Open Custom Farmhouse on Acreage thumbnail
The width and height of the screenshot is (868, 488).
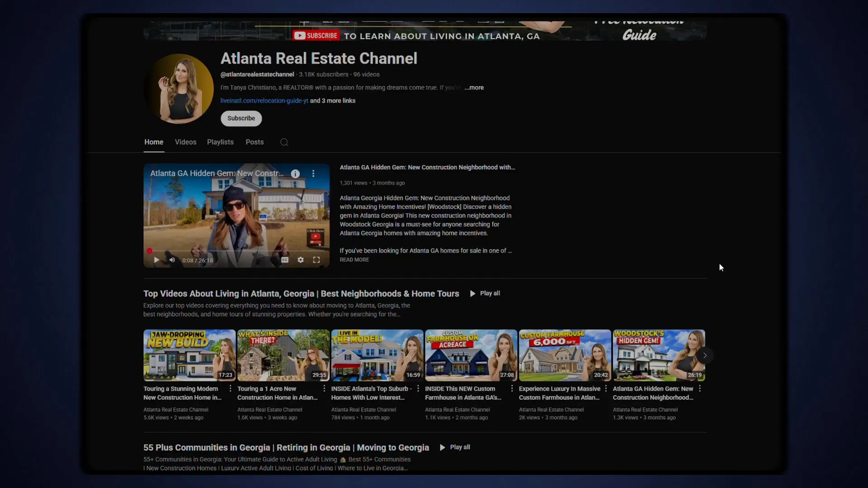pyautogui.click(x=471, y=355)
